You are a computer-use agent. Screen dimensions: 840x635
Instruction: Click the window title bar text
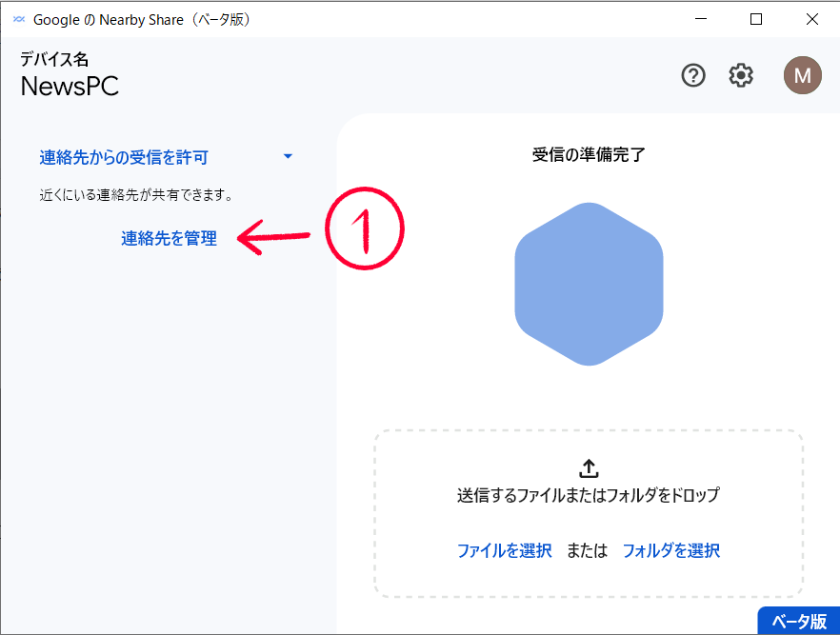pyautogui.click(x=143, y=19)
